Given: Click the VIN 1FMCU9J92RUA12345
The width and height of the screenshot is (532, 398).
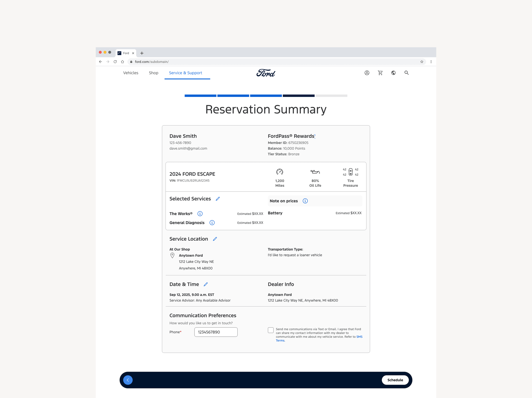Looking at the screenshot, I should pyautogui.click(x=189, y=180).
